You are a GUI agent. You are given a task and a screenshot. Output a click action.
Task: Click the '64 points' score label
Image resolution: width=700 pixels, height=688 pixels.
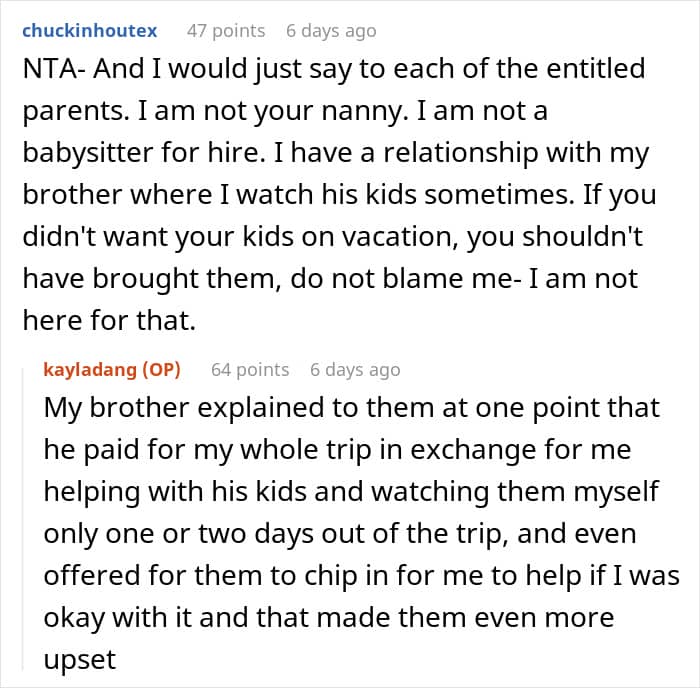(250, 370)
